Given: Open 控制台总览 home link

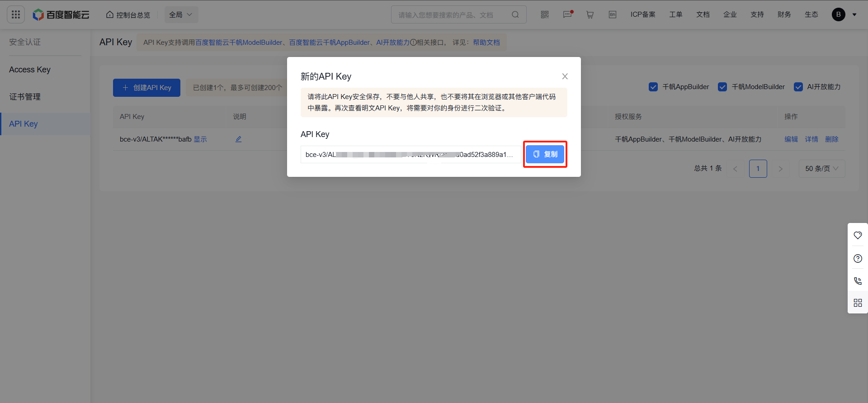Looking at the screenshot, I should pyautogui.click(x=128, y=15).
